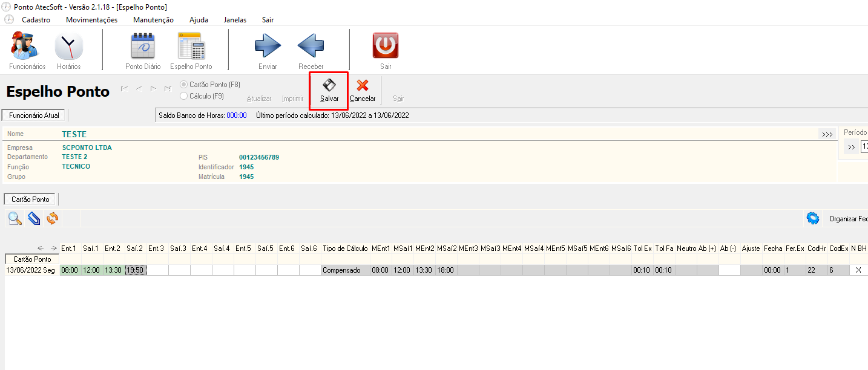Click the Receber left-arrow icon
Viewport: 868px width, 370px height.
point(311,46)
